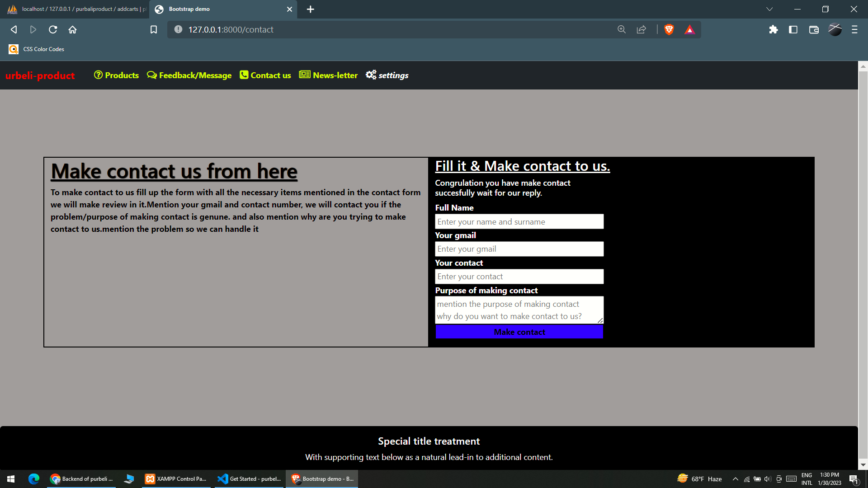
Task: Click the bookmark this page icon
Action: click(x=154, y=29)
